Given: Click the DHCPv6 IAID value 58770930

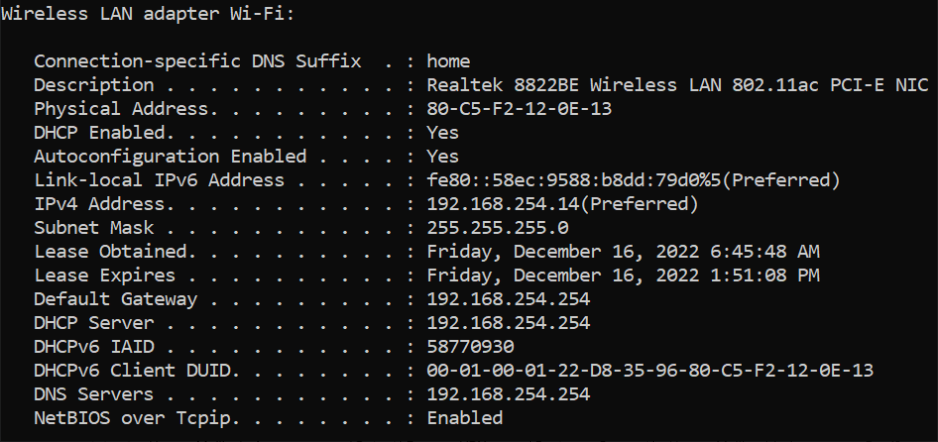Looking at the screenshot, I should [471, 347].
